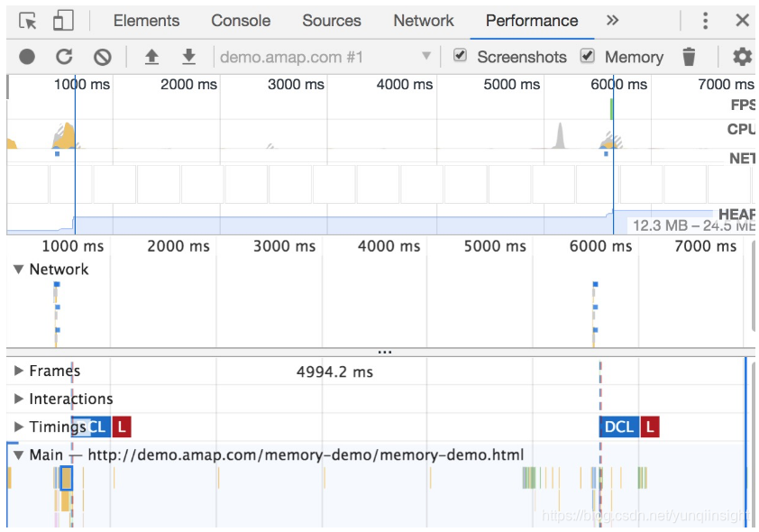Uncheck the Memory checkbox
This screenshot has width=759, height=532.
pyautogui.click(x=587, y=55)
